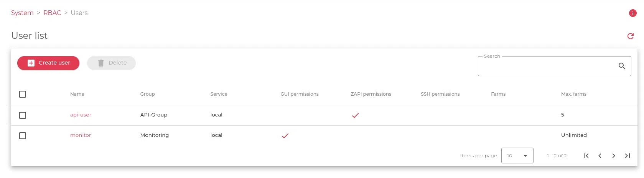Image resolution: width=644 pixels, height=178 pixels.
Task: Open the api-user link
Action: coord(81,115)
